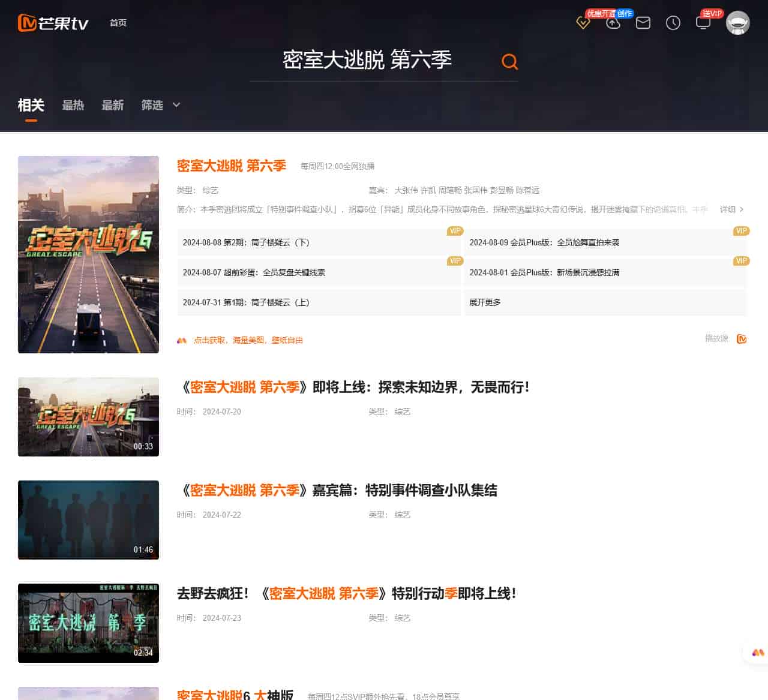Click the TV client download icon
Image resolution: width=768 pixels, height=700 pixels.
coord(703,23)
